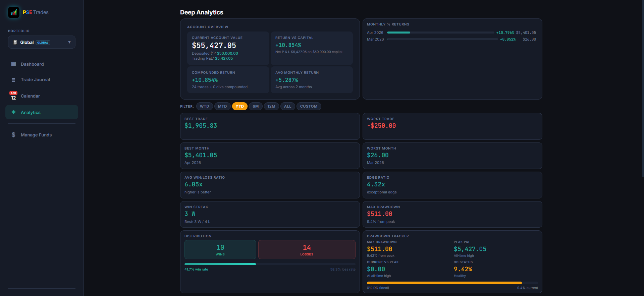This screenshot has width=644, height=296.
Task: Switch filter to 6M range
Action: pyautogui.click(x=256, y=106)
